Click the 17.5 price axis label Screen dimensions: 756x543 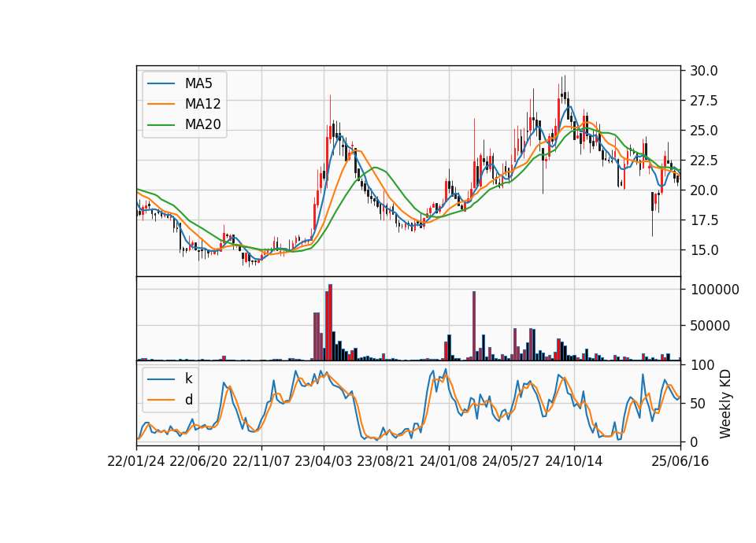coord(703,220)
